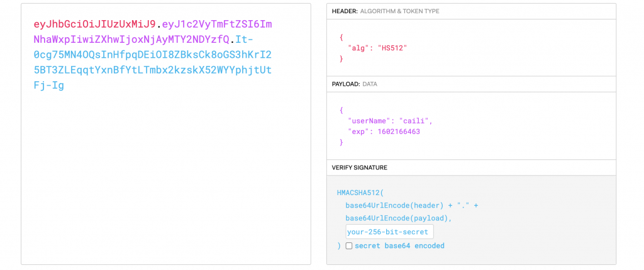The image size is (644, 270).
Task: Click the VERIFY SIGNATURE section title
Action: (x=360, y=167)
